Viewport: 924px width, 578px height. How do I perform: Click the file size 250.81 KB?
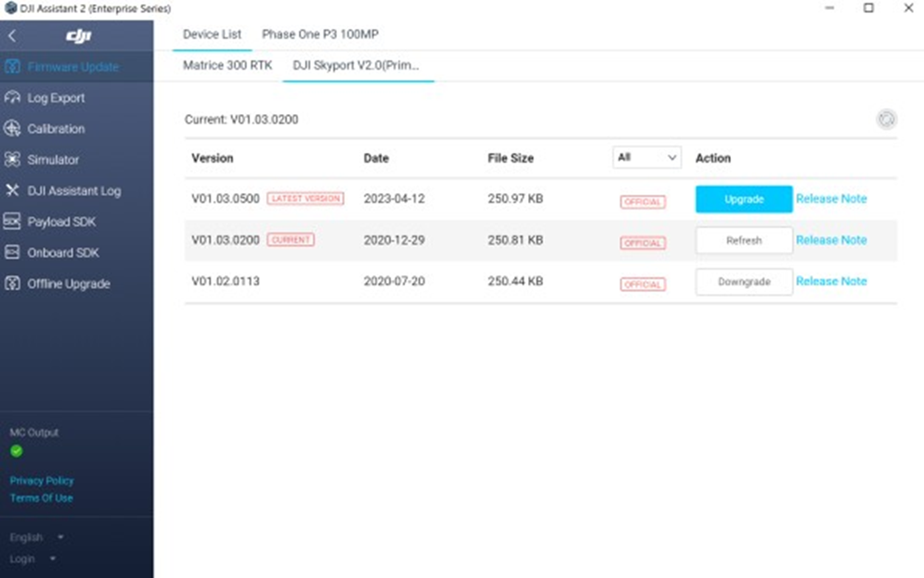[515, 240]
